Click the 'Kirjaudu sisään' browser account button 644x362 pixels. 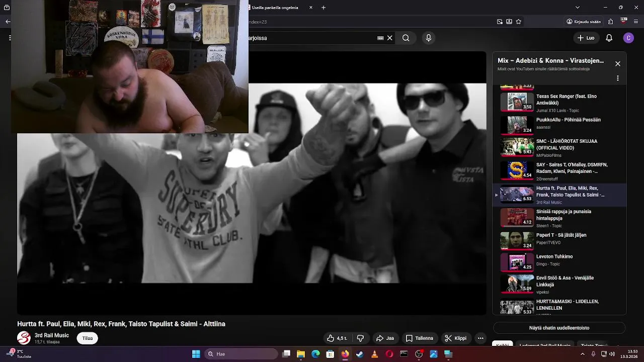point(584,22)
